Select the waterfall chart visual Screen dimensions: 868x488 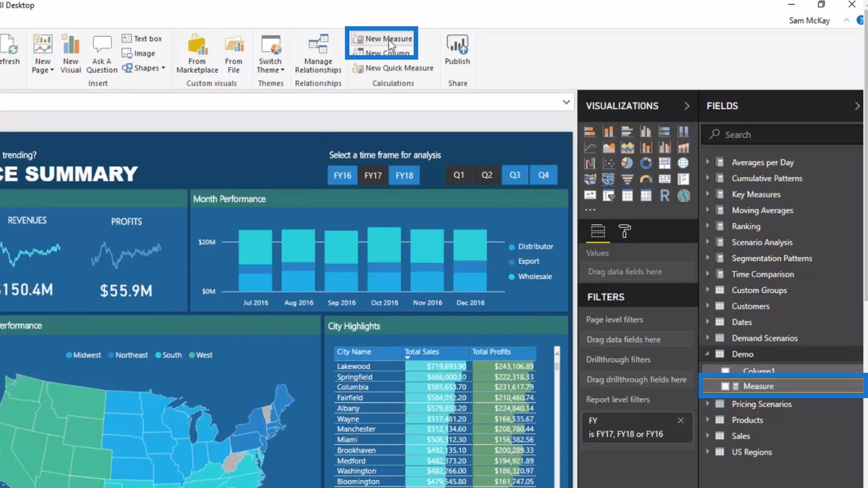coord(590,164)
